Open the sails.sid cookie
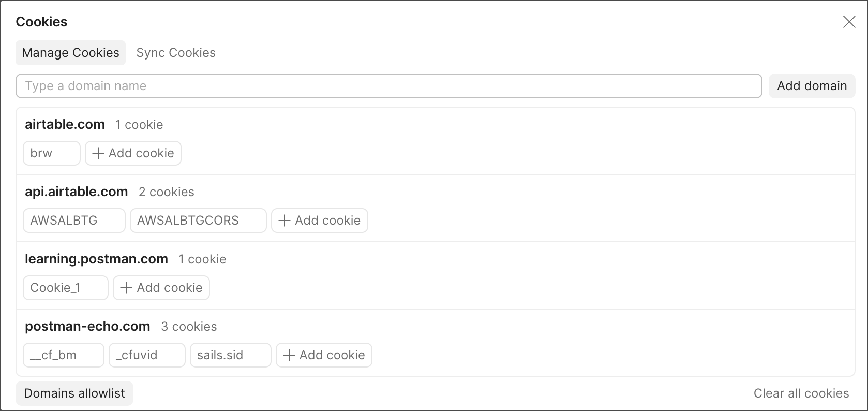The image size is (868, 411). click(x=230, y=355)
